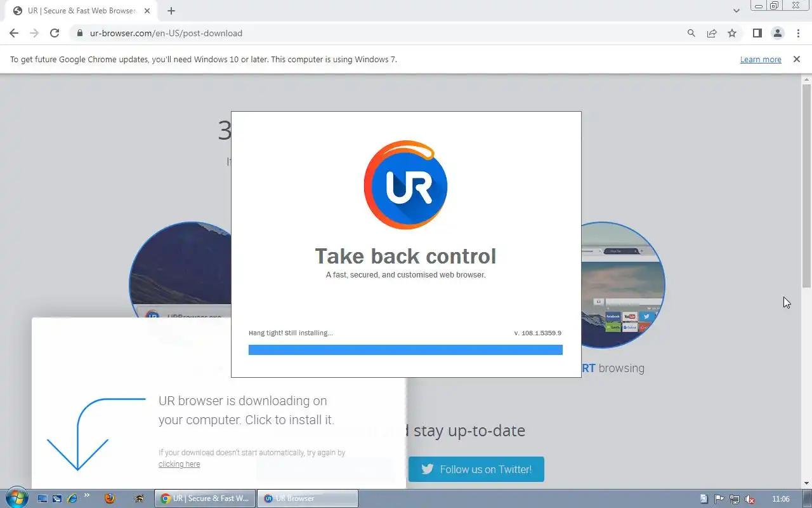Share this page using the share icon
This screenshot has width=812, height=508.
[x=712, y=33]
